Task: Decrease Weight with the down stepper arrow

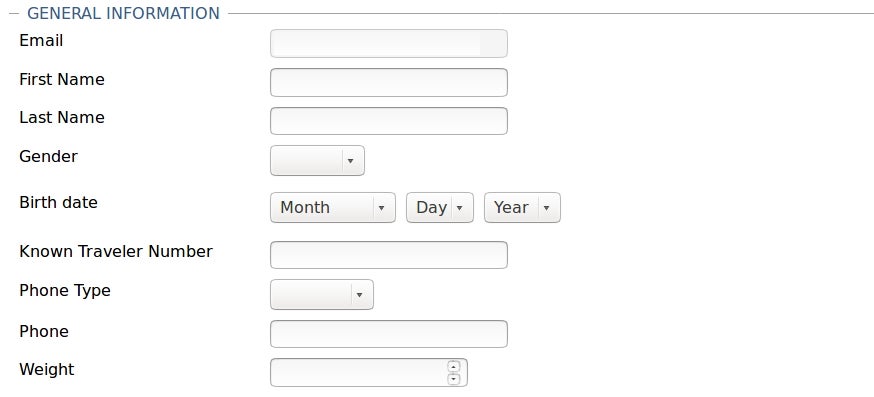Action: 454,379
